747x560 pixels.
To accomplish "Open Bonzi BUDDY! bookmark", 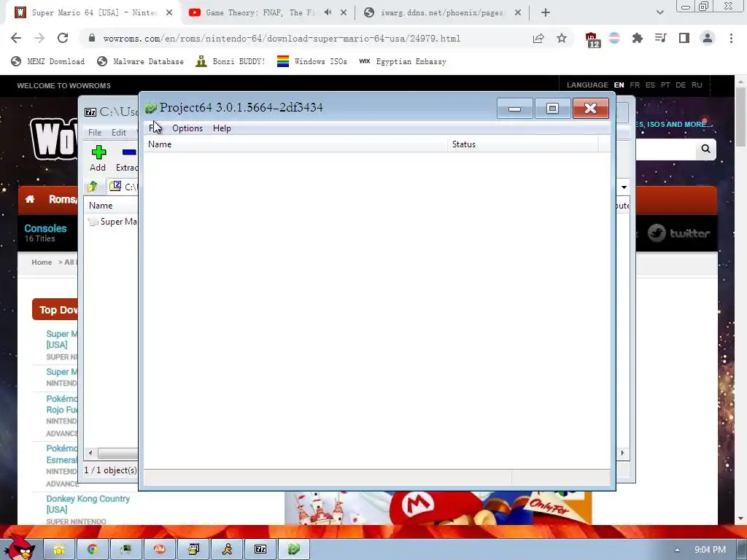I will tap(231, 61).
